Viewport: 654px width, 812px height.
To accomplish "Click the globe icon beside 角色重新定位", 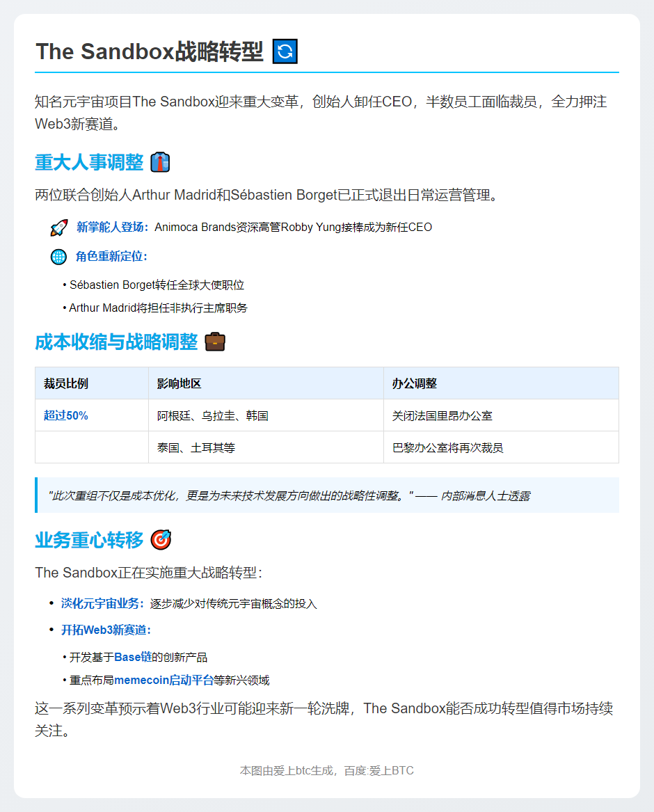I will (59, 257).
